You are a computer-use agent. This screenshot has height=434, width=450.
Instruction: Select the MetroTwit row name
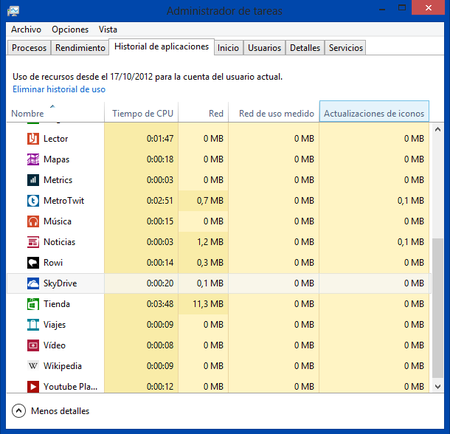point(64,201)
